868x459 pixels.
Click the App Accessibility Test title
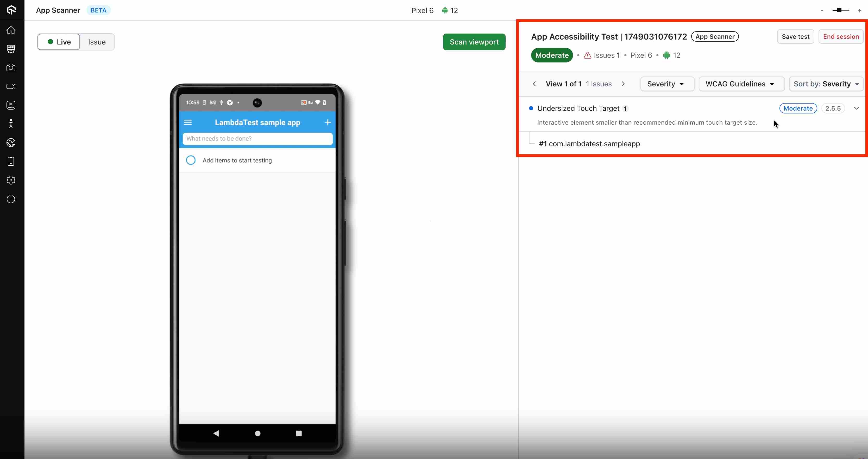[609, 36]
